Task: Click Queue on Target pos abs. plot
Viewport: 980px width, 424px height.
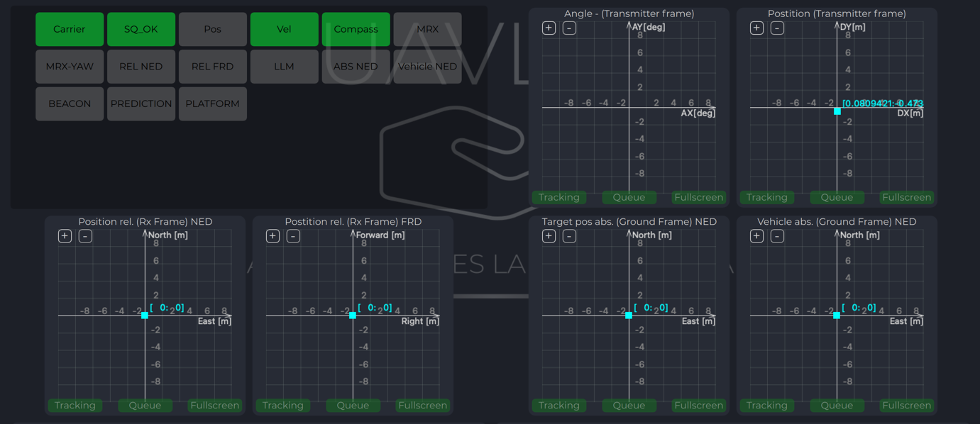Action: [629, 406]
